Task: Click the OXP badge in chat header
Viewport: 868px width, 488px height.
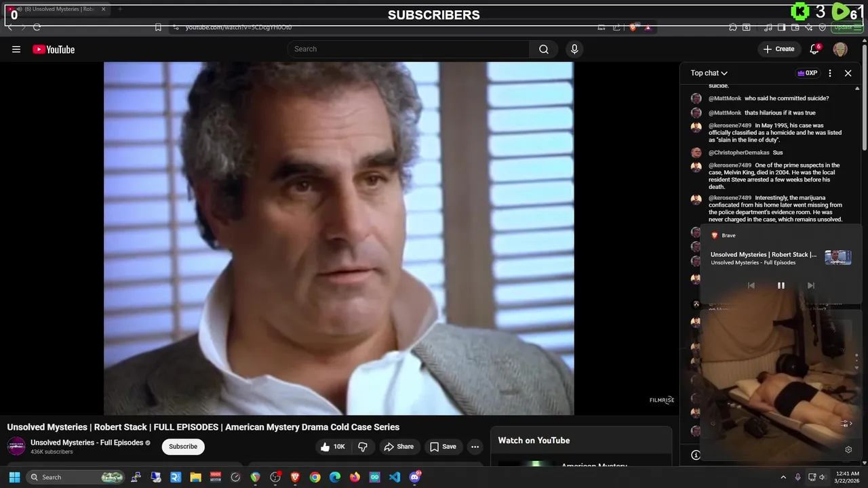Action: pos(807,73)
